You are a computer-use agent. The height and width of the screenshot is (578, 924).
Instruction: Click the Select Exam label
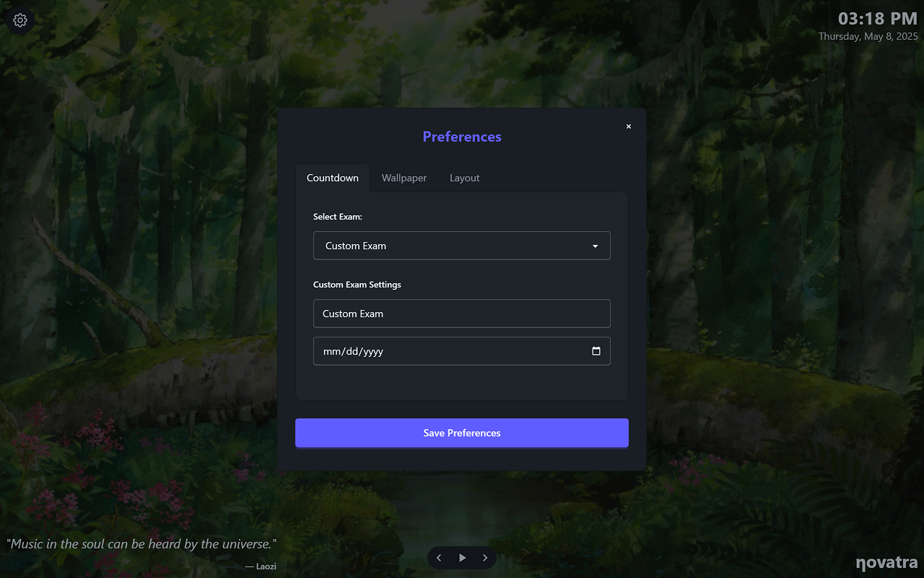pyautogui.click(x=338, y=217)
